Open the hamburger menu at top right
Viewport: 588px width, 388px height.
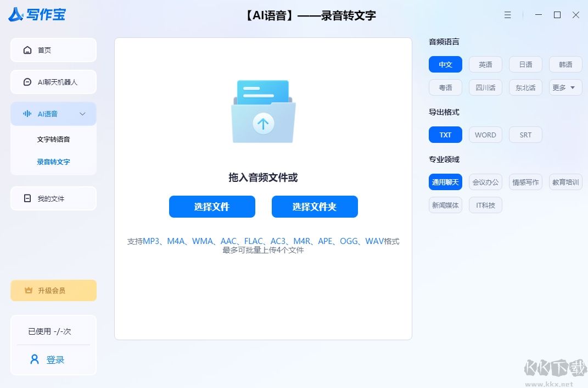click(x=508, y=15)
